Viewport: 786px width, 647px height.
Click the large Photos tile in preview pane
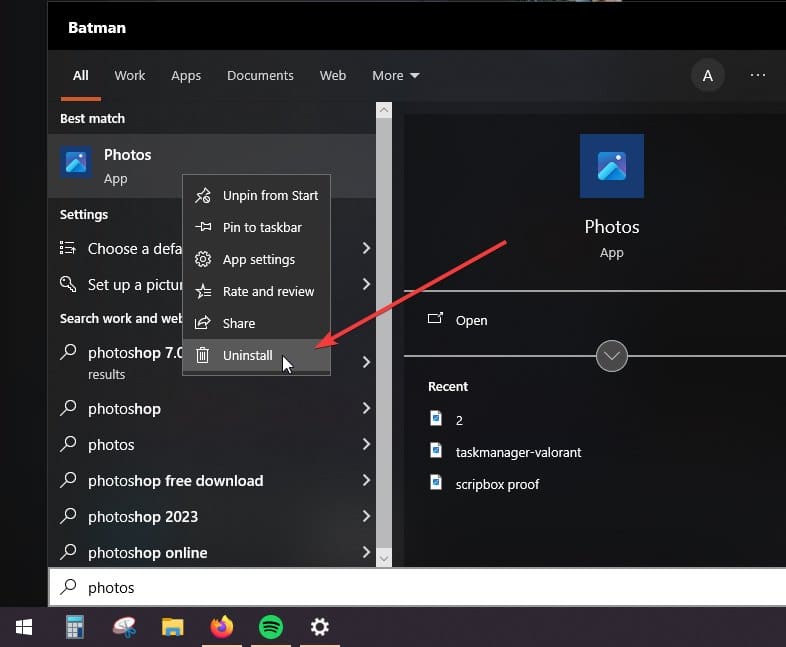pyautogui.click(x=612, y=166)
